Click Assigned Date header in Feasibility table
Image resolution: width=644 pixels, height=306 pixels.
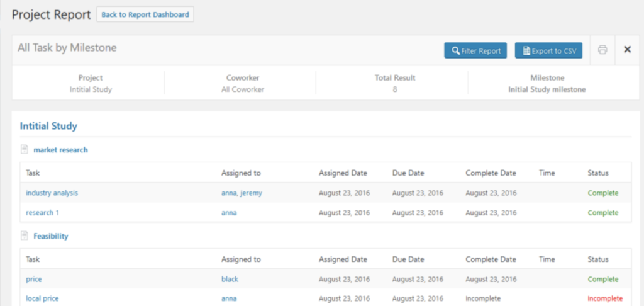343,259
